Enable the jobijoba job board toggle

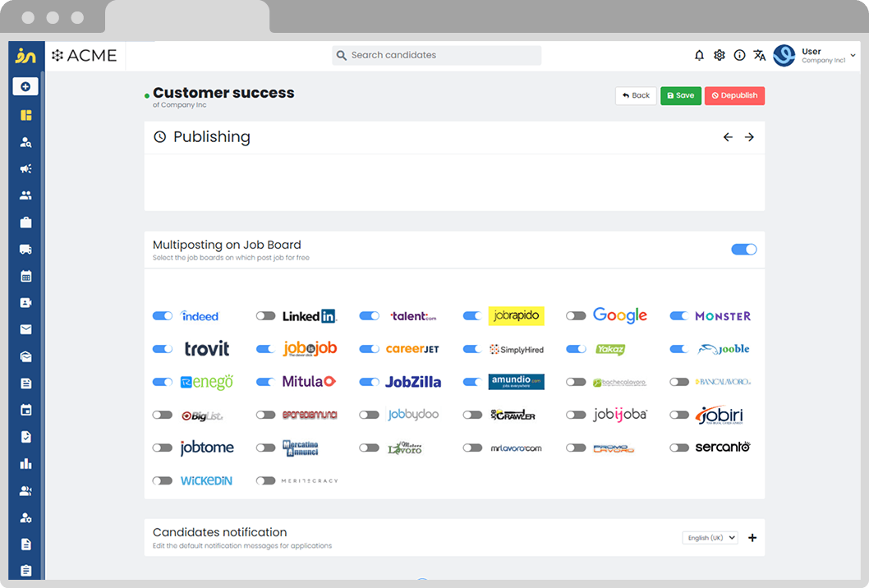[x=576, y=415]
